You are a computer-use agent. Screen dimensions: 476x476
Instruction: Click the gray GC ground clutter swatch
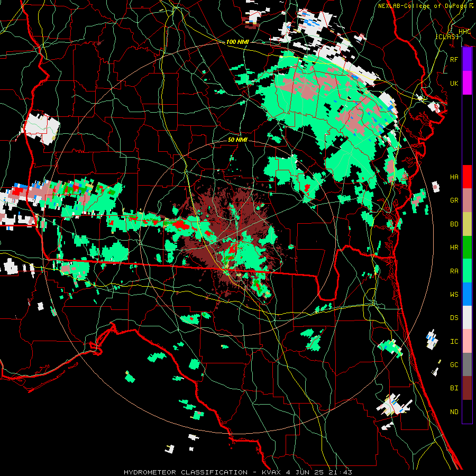(x=467, y=364)
